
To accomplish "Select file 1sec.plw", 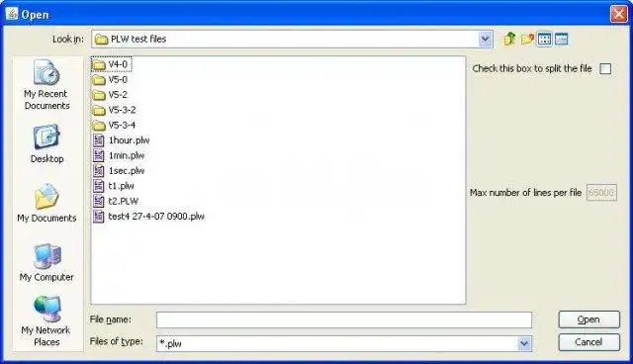I will (x=119, y=171).
